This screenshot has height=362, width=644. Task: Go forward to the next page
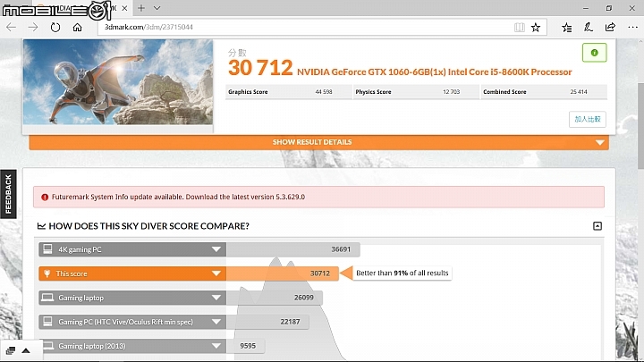[x=33, y=27]
